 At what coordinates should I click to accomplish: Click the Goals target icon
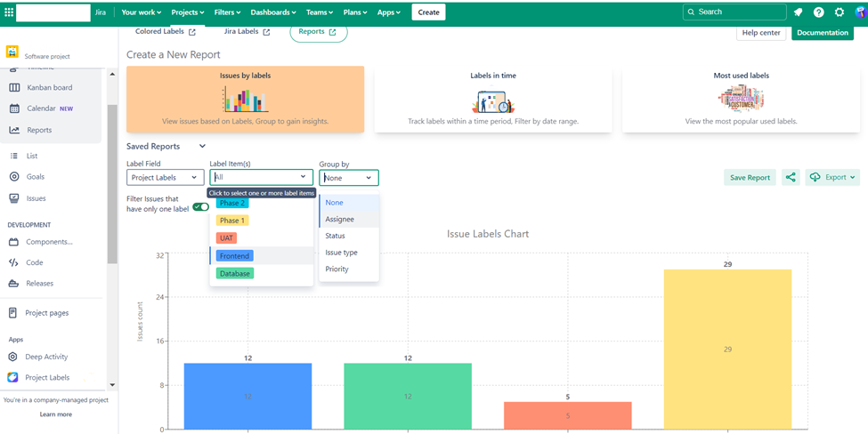[x=14, y=177]
